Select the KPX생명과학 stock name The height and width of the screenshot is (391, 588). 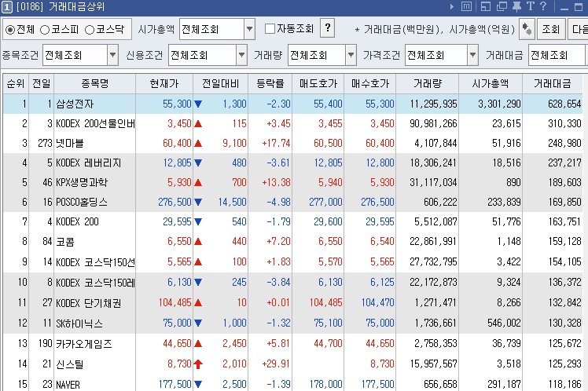click(x=82, y=182)
